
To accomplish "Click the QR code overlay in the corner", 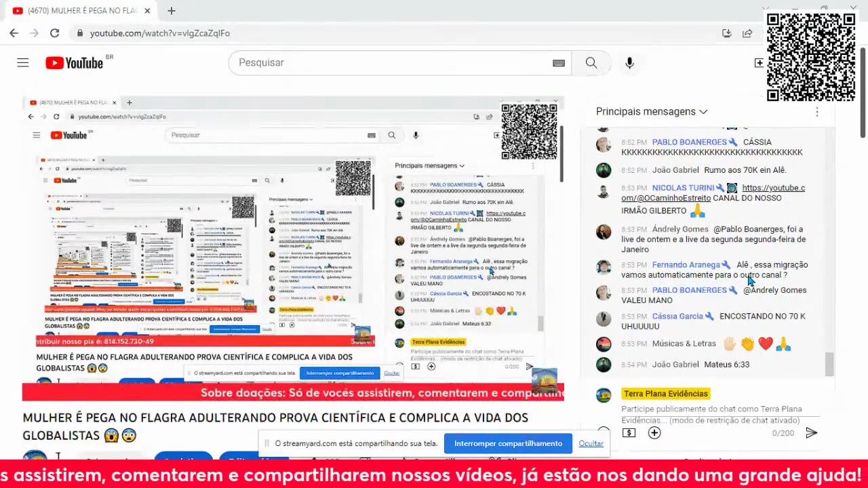I will point(811,57).
